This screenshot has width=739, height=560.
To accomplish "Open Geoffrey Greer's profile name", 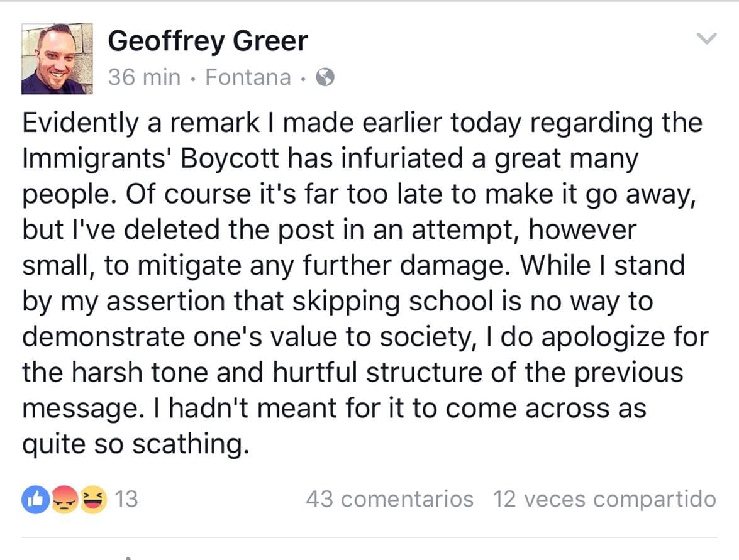I will pyautogui.click(x=208, y=40).
